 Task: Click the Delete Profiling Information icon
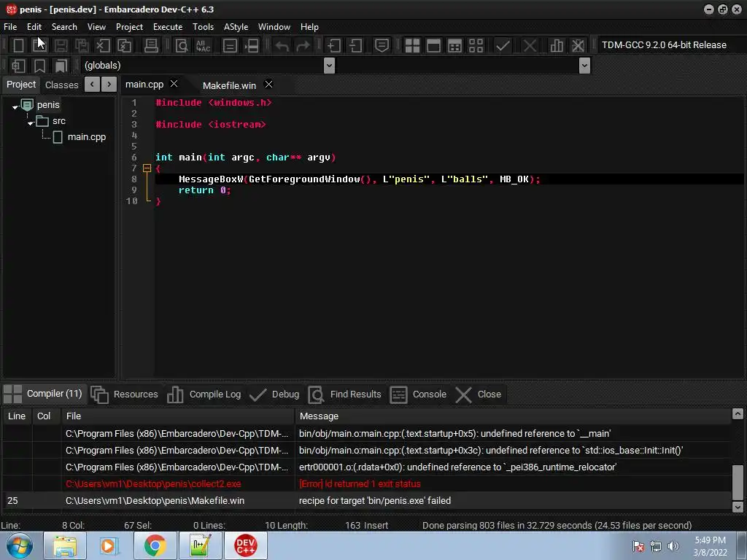point(578,46)
